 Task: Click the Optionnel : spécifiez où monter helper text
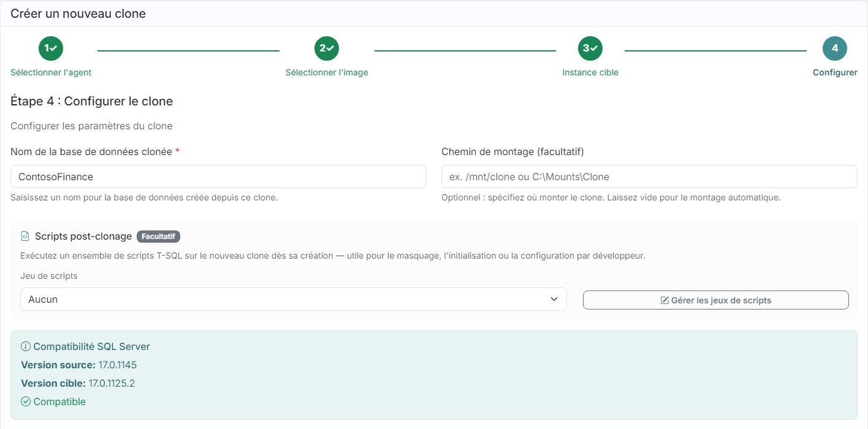point(611,198)
